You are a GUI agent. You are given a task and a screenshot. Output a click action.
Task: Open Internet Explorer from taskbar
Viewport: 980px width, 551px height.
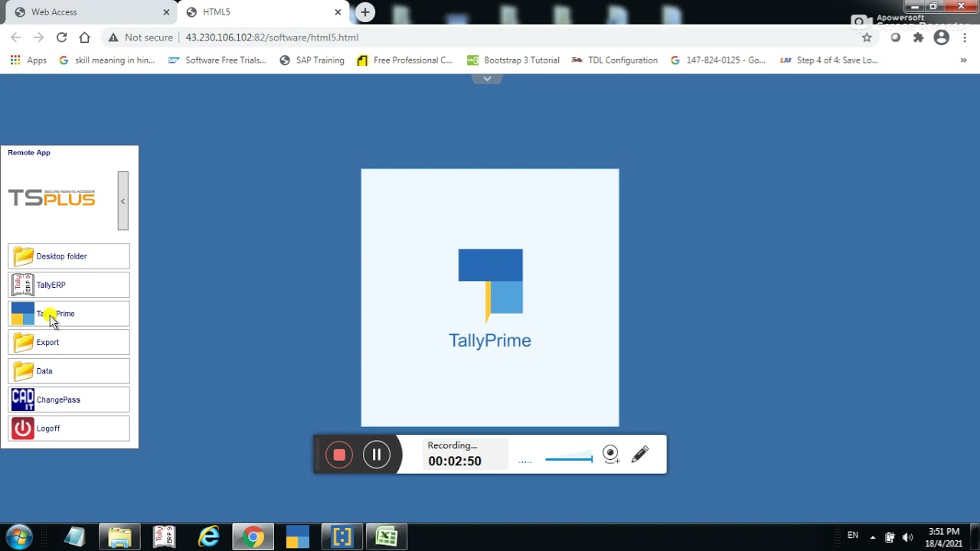click(208, 537)
